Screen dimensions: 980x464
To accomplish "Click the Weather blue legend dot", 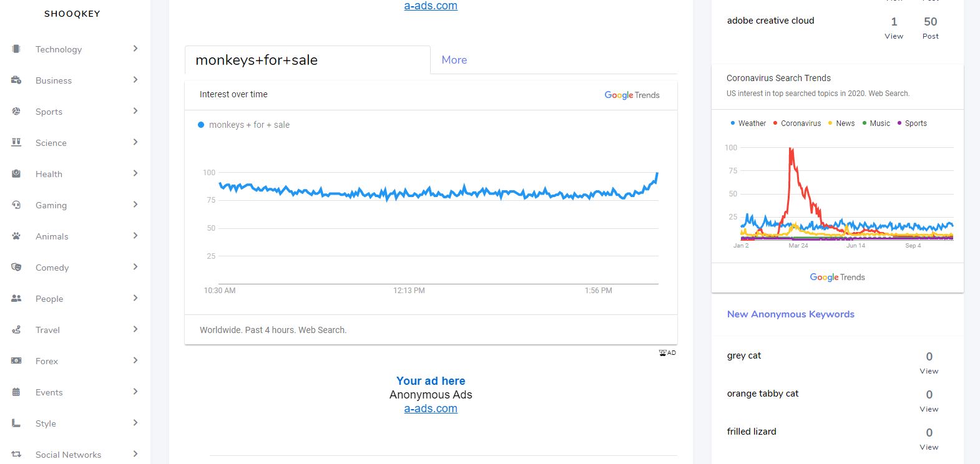I will click(x=733, y=123).
